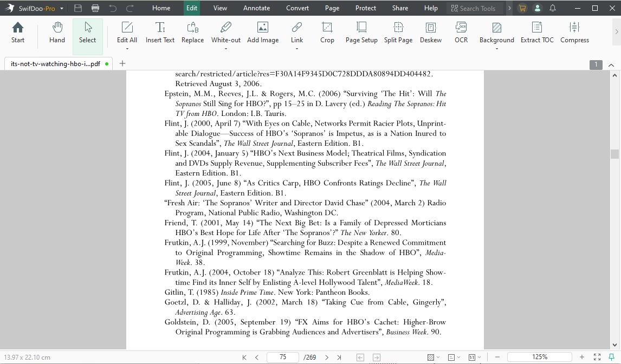Screen dimensions: 621x364
Task: Open the SwifDoo-Pro application menu arrow
Action: (x=62, y=8)
